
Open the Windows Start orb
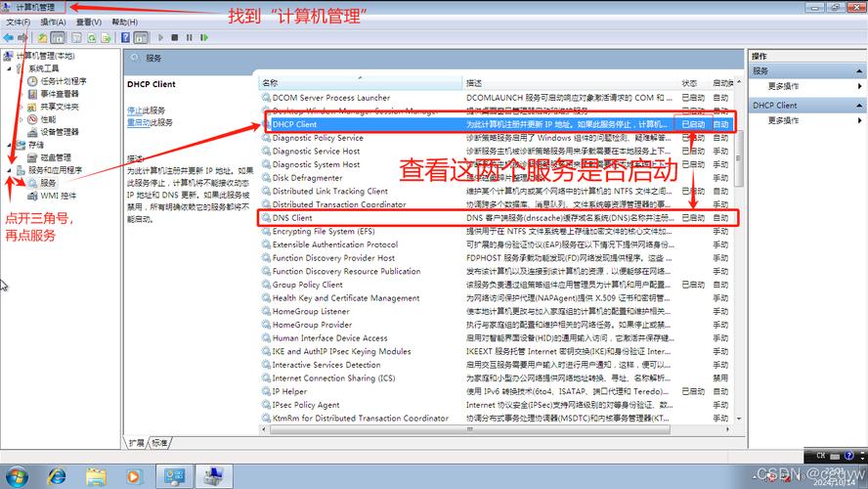click(x=17, y=476)
